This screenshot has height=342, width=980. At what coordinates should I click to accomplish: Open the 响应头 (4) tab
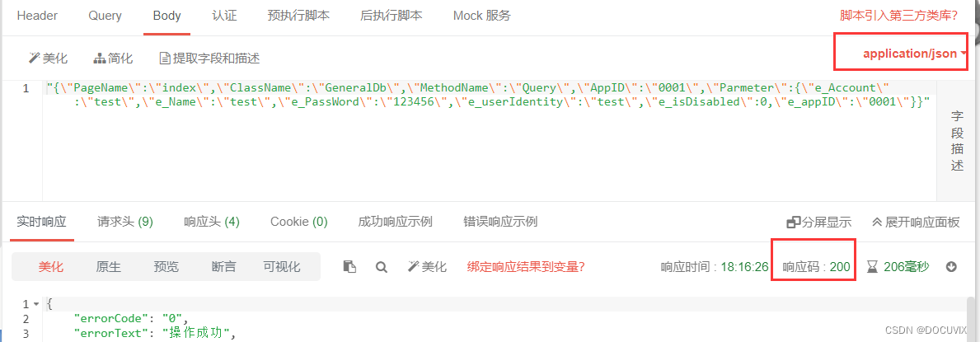(x=212, y=222)
